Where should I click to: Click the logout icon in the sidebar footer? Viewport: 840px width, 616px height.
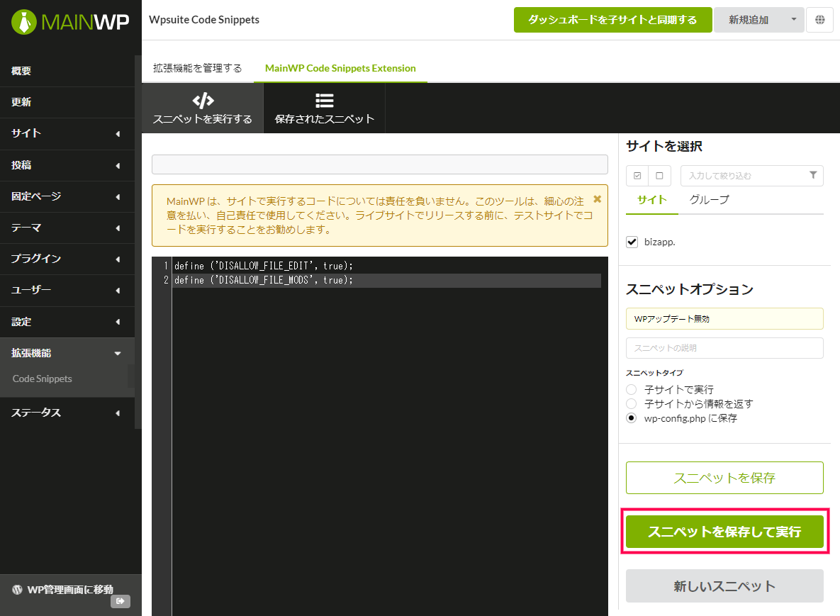pos(121,602)
